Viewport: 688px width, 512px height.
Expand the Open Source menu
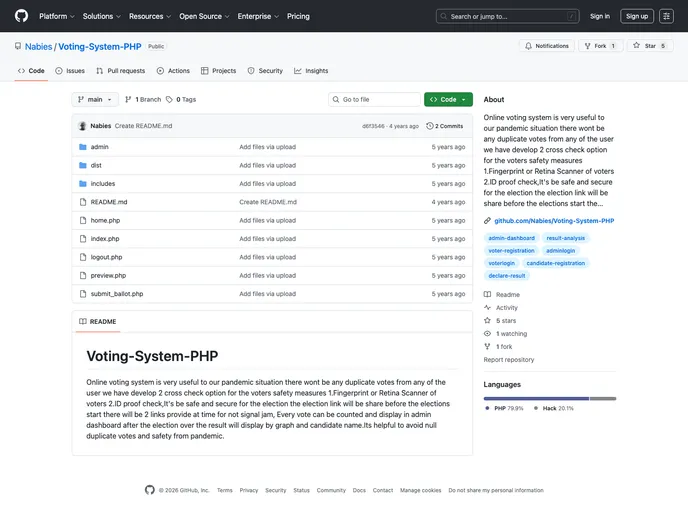tap(203, 16)
